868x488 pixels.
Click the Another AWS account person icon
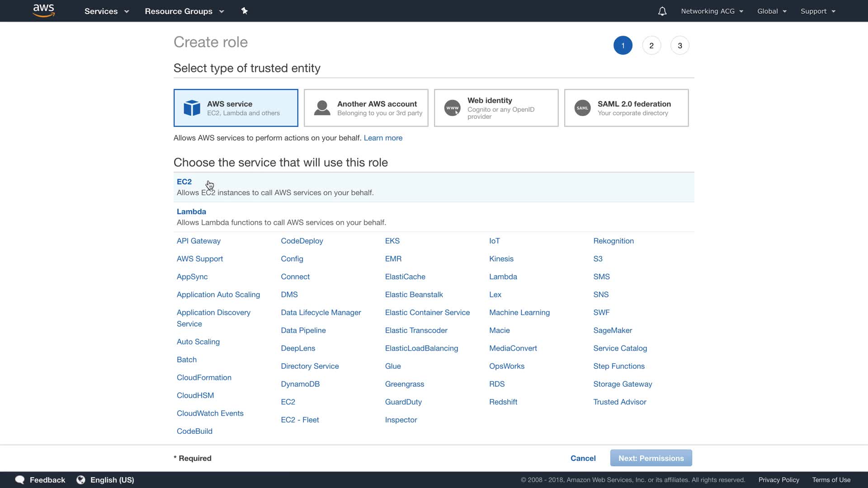click(x=322, y=108)
